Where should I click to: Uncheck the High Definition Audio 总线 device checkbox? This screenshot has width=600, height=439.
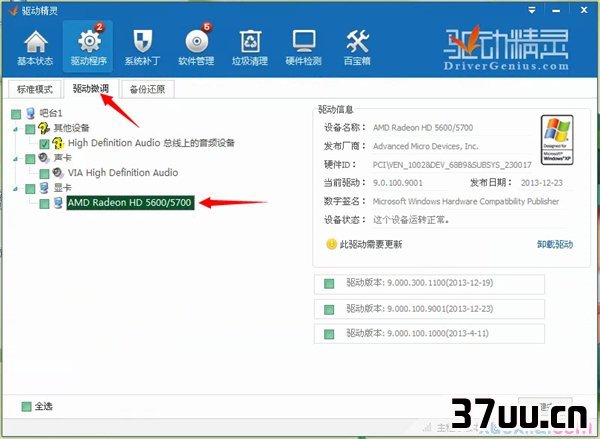44,144
